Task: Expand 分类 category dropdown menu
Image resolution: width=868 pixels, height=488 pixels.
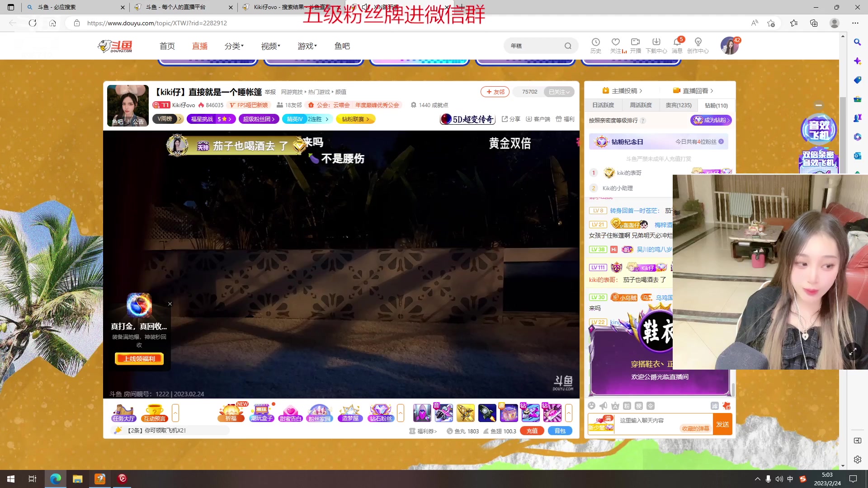Action: click(x=234, y=46)
